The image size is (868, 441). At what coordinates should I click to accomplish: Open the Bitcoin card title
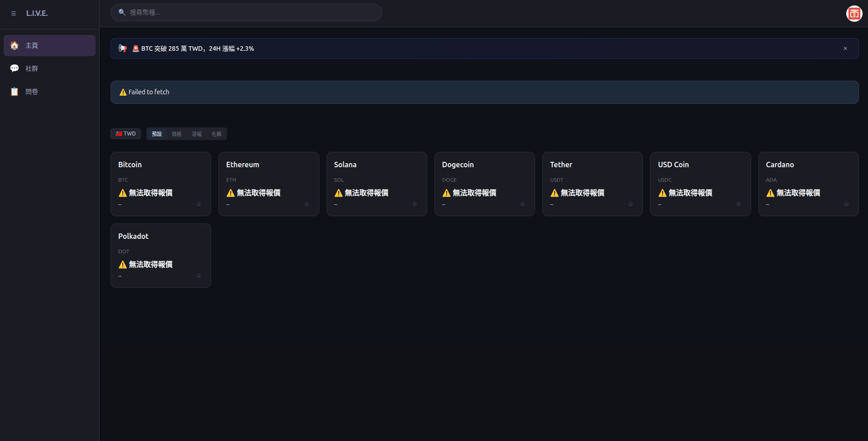[130, 165]
